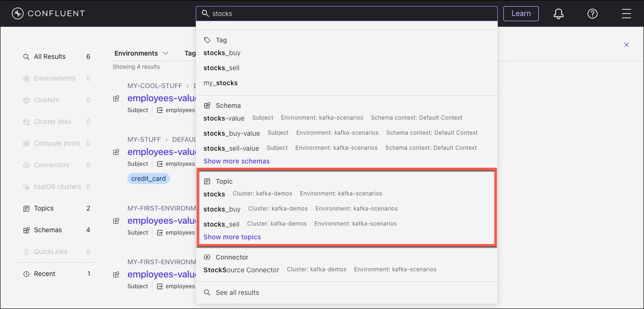Open the stocks topic result

tap(214, 194)
